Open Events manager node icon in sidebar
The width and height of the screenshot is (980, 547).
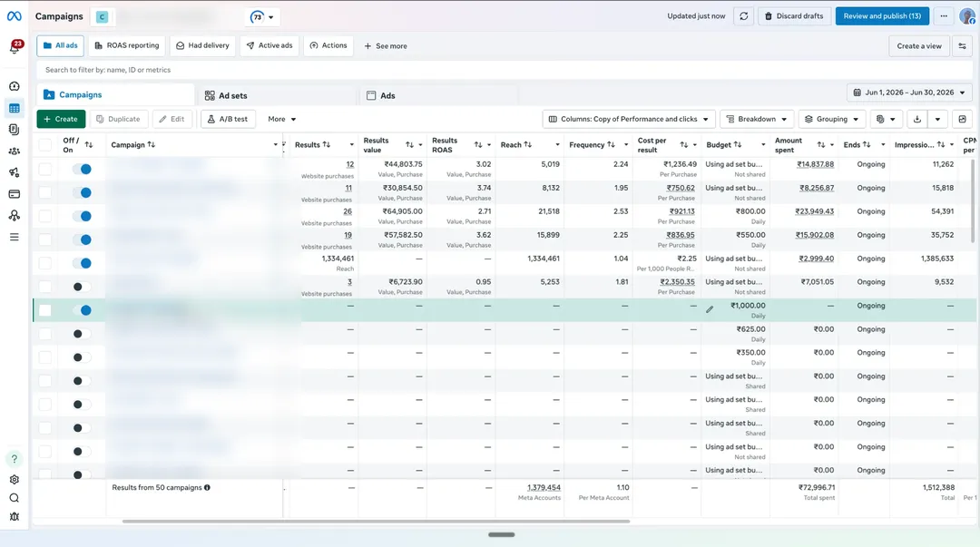[x=15, y=216]
